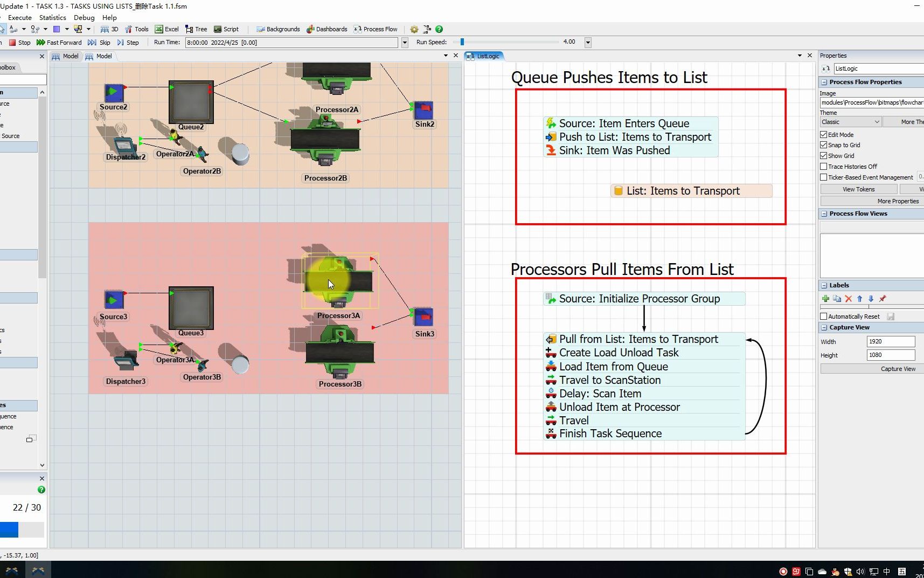Open the Process Flow tool icon
This screenshot has width=924, height=578.
376,29
